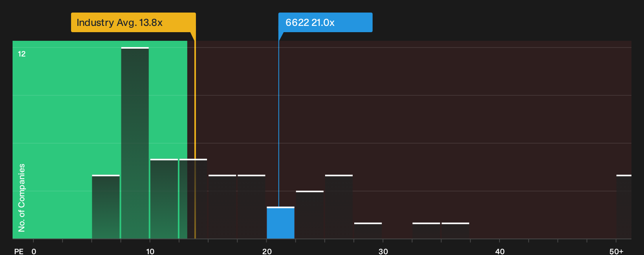644x255 pixels.
Task: Click the 50+ bar at chart edge
Action: click(624, 207)
